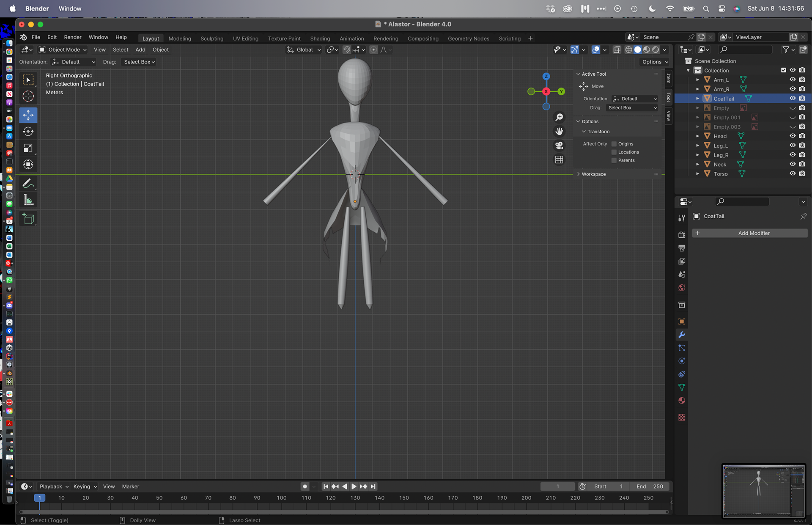This screenshot has height=525, width=812.
Task: Open the Global transform orientation dropdown
Action: [x=304, y=49]
